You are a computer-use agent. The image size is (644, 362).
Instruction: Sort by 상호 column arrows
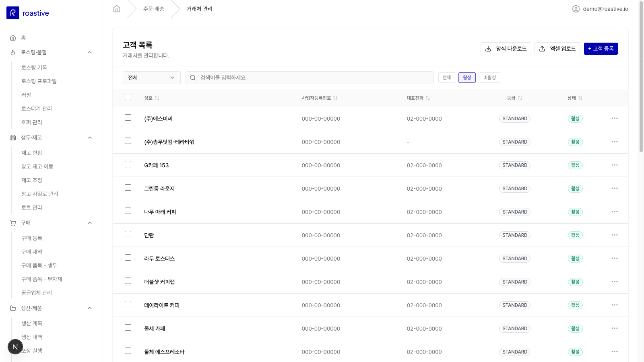pyautogui.click(x=157, y=98)
